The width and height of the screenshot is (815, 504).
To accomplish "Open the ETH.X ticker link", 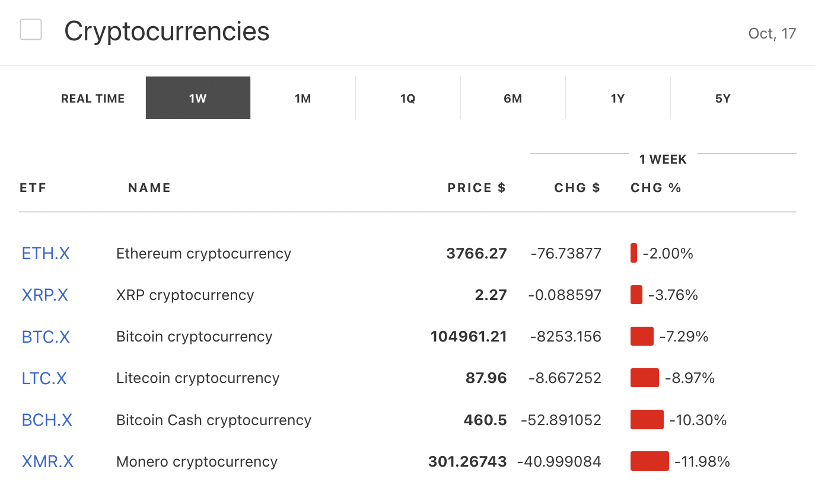I will coord(46,254).
